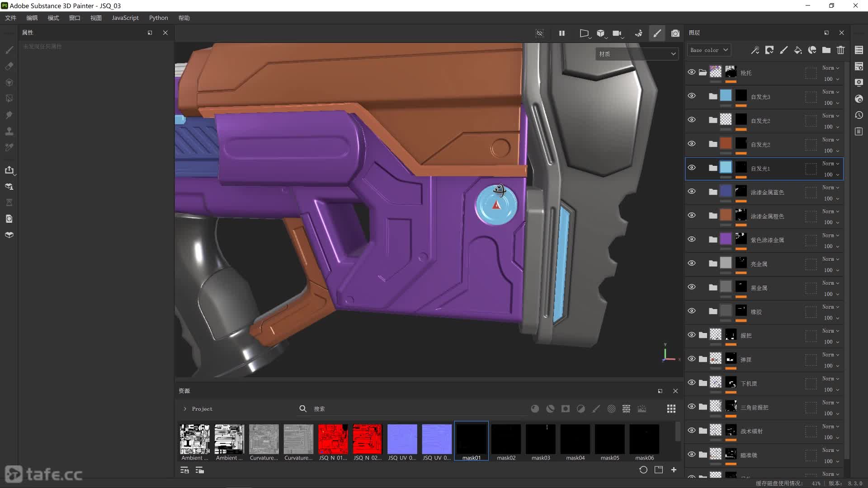Open the Python menu

click(159, 18)
